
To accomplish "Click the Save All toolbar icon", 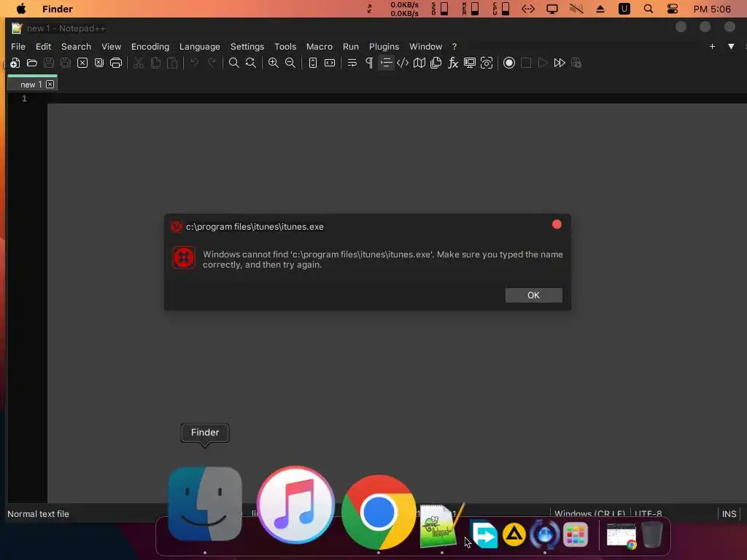I will tap(65, 63).
